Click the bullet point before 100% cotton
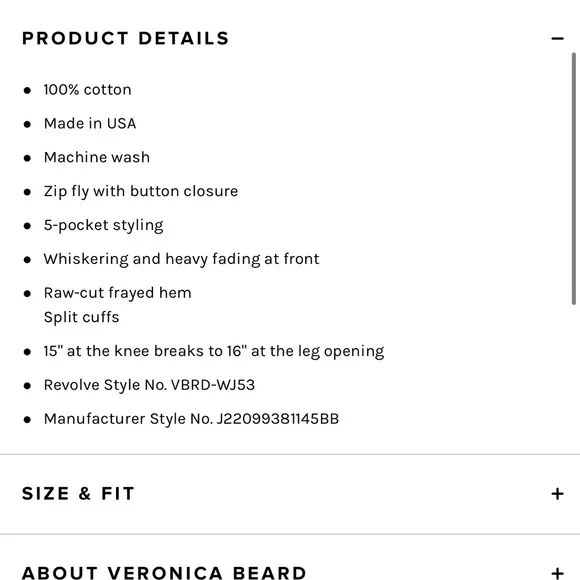The image size is (580, 580). pos(27,90)
